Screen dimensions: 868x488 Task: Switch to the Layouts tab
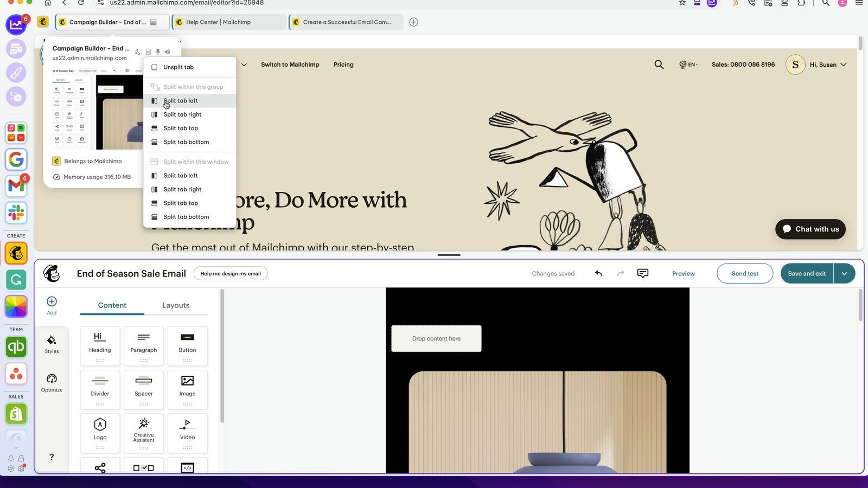[x=176, y=305]
